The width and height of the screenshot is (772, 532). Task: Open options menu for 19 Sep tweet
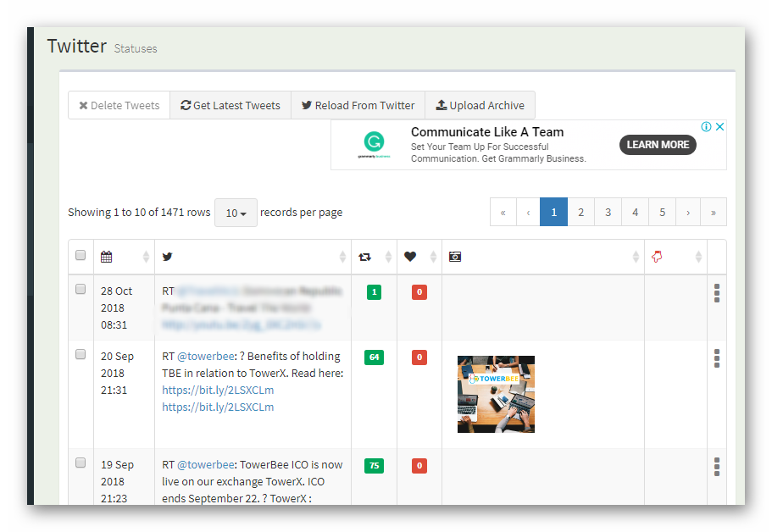pyautogui.click(x=717, y=467)
